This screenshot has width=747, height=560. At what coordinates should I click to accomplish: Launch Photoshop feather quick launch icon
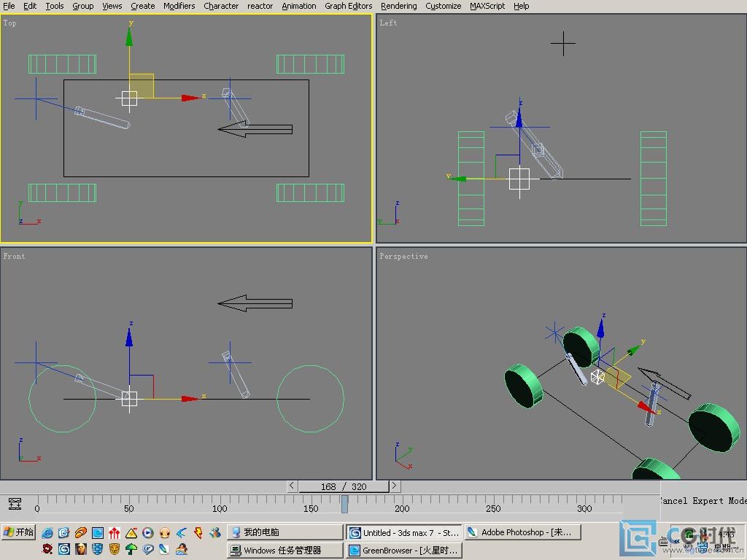pyautogui.click(x=165, y=549)
